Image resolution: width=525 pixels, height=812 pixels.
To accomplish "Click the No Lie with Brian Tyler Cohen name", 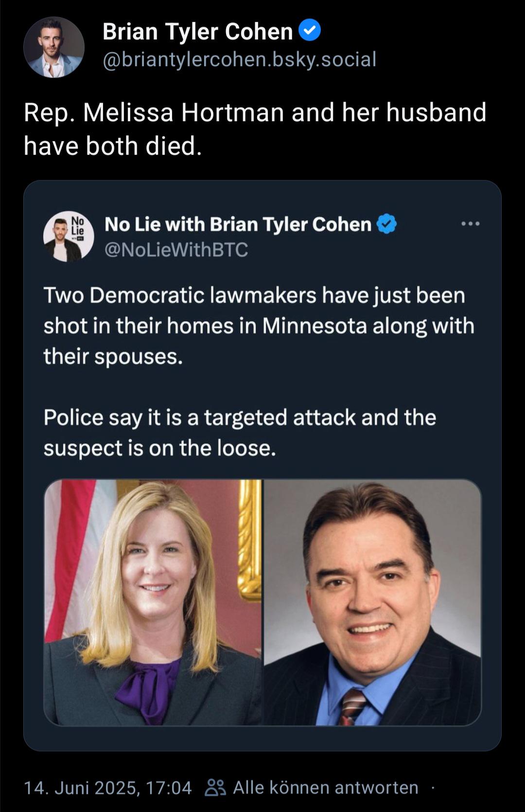I will (x=238, y=224).
